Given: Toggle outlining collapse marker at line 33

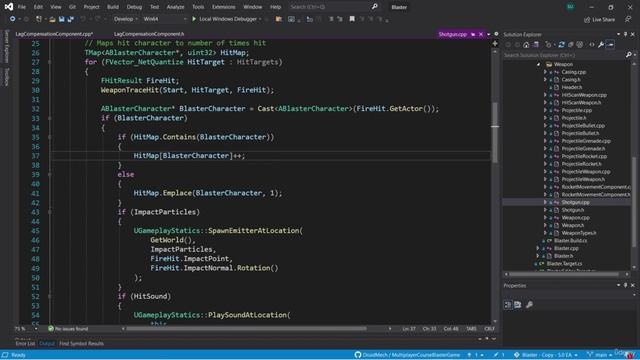Looking at the screenshot, I should click(50, 118).
